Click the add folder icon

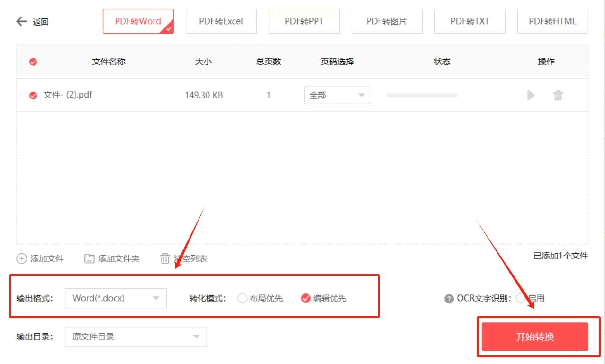89,258
